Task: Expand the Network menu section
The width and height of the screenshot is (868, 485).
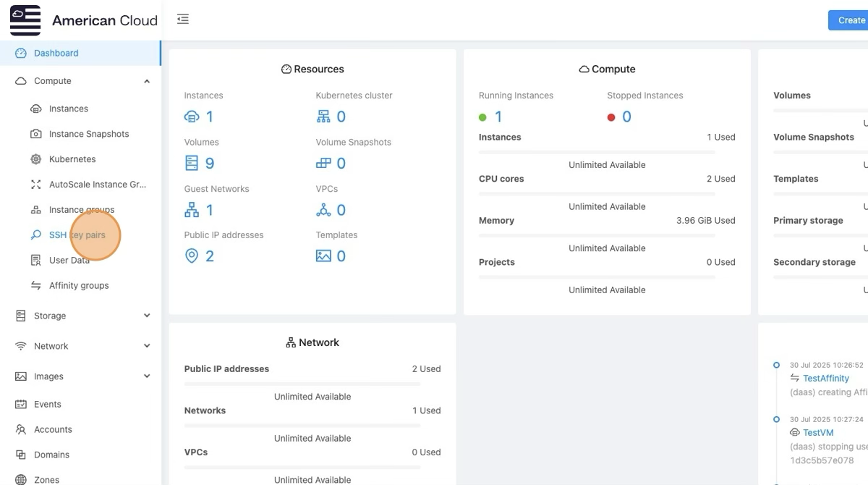Action: [147, 346]
